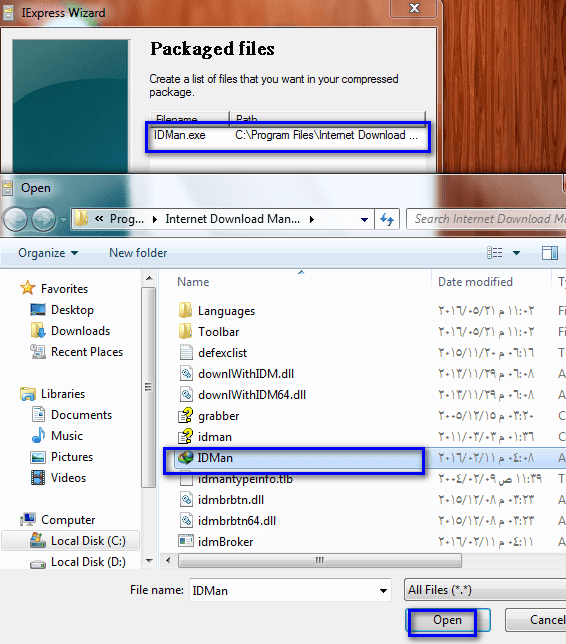Click navigation pane scroll up arrow
The height and width of the screenshot is (644, 566).
click(149, 278)
